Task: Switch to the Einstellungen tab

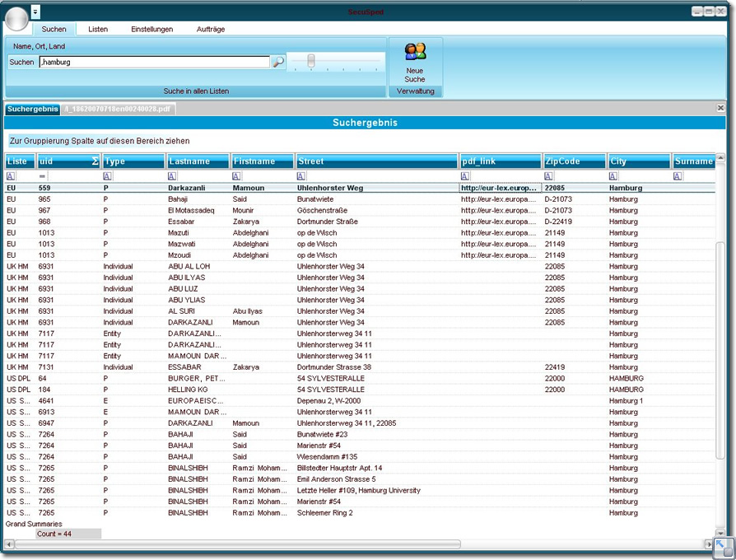Action: 151,29
